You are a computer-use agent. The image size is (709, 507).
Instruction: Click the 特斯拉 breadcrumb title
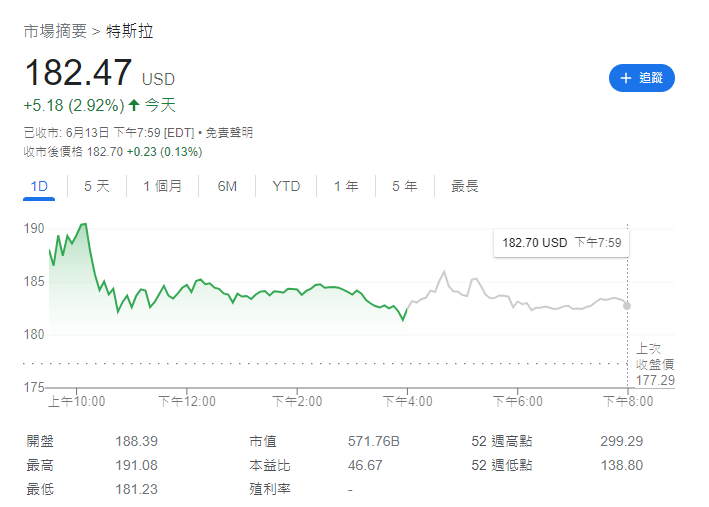[130, 31]
